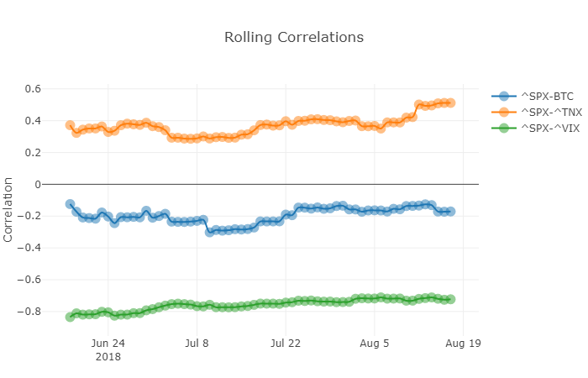Click the green legend marker icon

click(504, 128)
